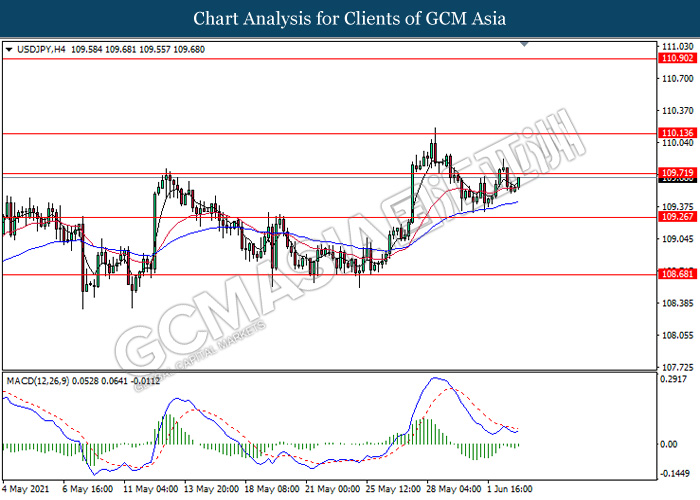Click the 111.030 price axis value
Viewport: 700px width, 500px height.
coord(678,46)
